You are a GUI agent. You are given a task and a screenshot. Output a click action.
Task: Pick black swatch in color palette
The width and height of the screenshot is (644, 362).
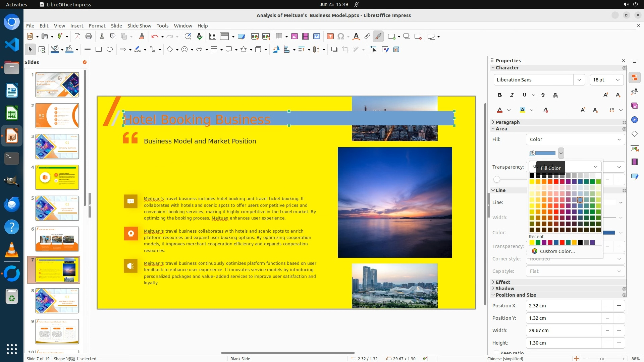point(532,176)
